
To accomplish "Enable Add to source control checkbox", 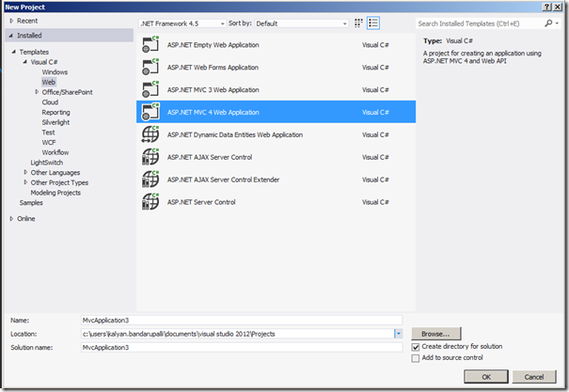I will pyautogui.click(x=416, y=358).
